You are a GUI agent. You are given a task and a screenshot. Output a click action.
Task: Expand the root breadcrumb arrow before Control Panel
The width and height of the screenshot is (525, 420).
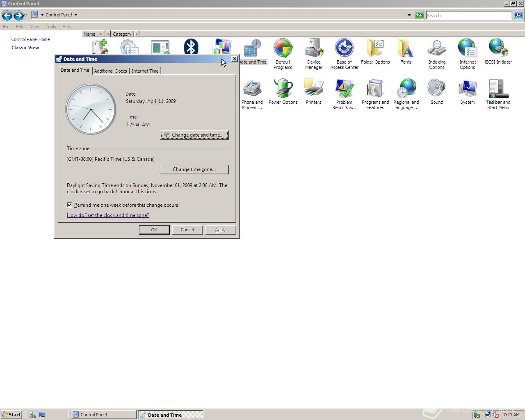pos(42,15)
